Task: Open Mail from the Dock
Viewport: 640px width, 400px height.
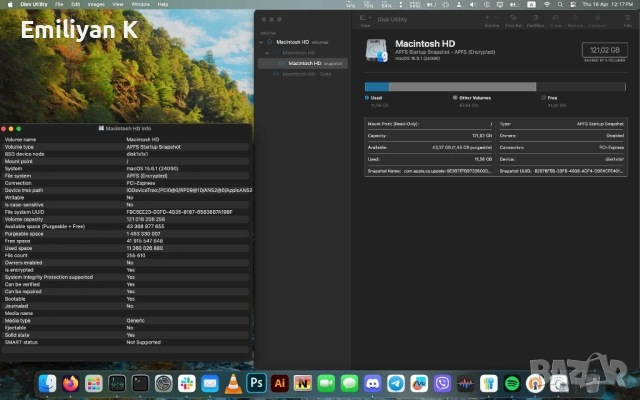Action: click(x=210, y=383)
